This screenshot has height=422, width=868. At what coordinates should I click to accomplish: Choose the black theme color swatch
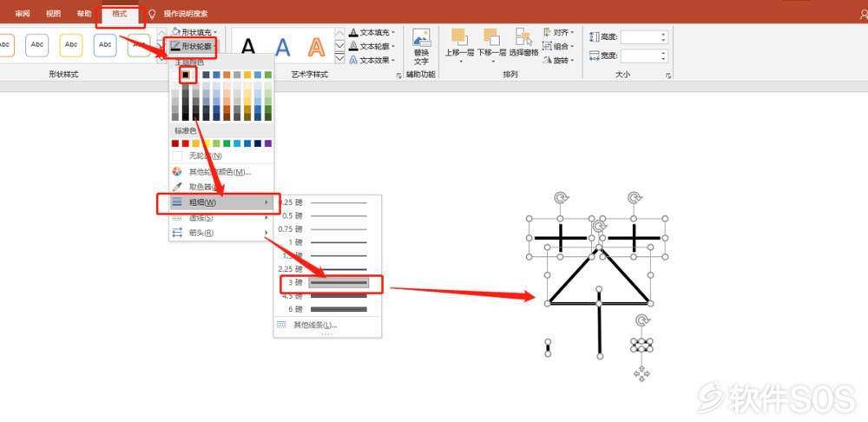(x=186, y=75)
